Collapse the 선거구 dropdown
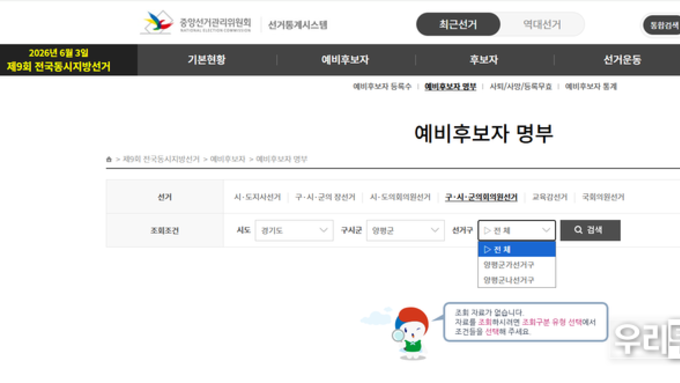The width and height of the screenshot is (680, 383). coord(517,230)
